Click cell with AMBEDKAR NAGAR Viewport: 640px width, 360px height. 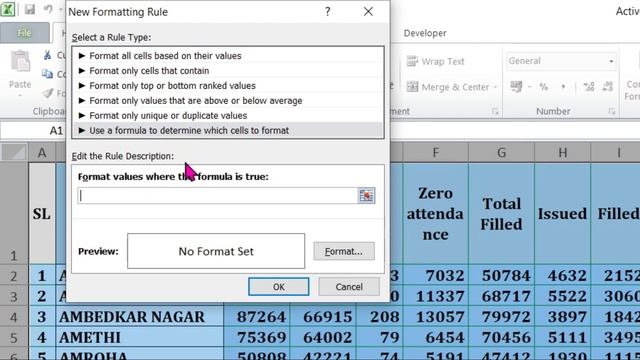[x=140, y=317]
